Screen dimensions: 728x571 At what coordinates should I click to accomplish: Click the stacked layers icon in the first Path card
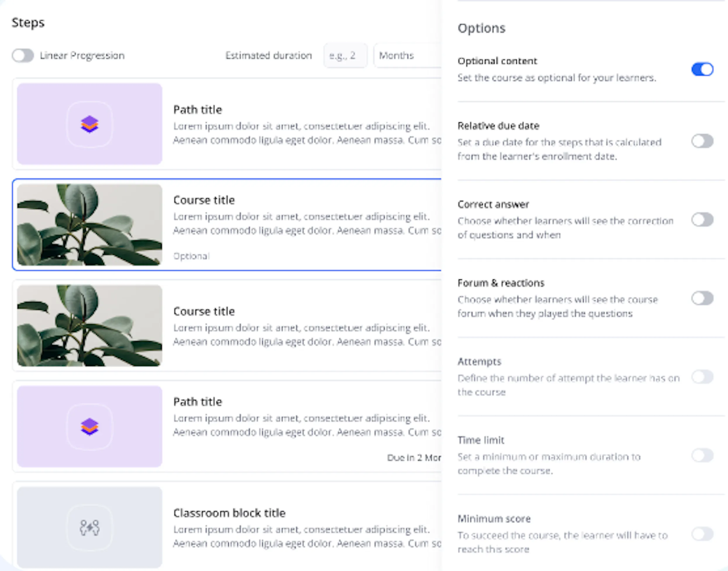click(89, 124)
